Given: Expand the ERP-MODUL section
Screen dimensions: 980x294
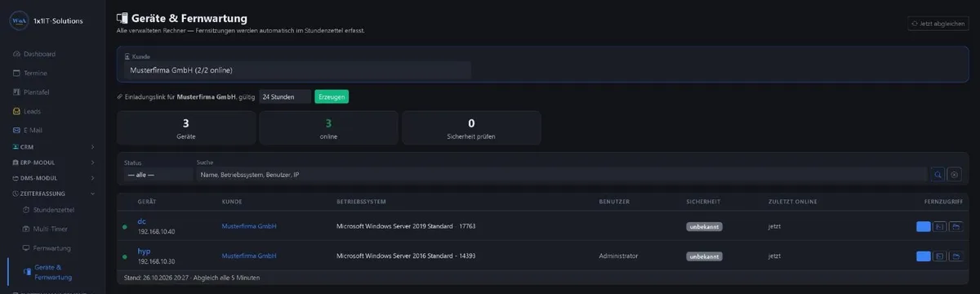Looking at the screenshot, I should [x=52, y=163].
